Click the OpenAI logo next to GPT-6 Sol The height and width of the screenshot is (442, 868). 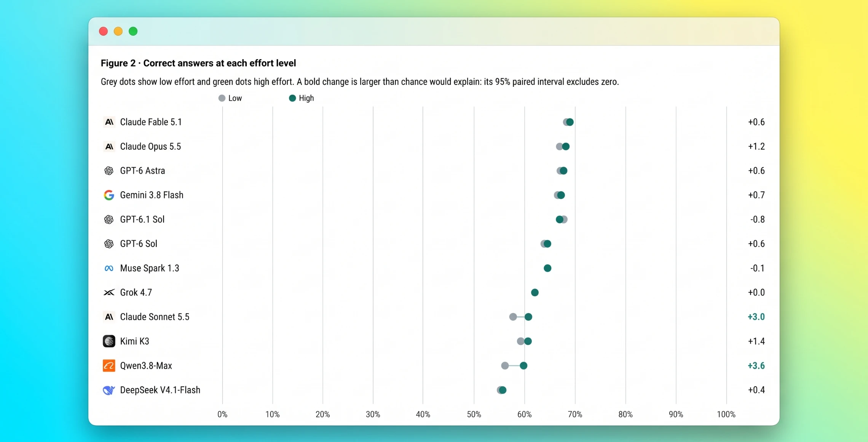tap(109, 244)
